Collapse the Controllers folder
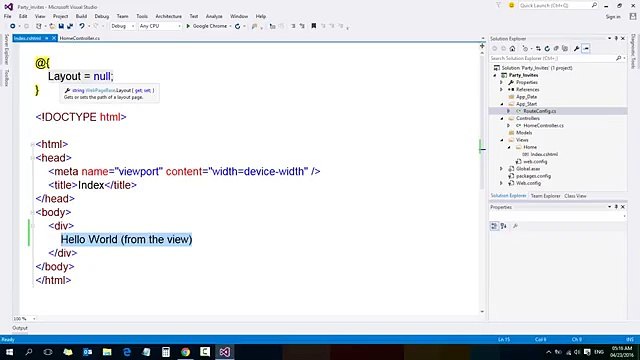The height and width of the screenshot is (360, 640). click(502, 118)
